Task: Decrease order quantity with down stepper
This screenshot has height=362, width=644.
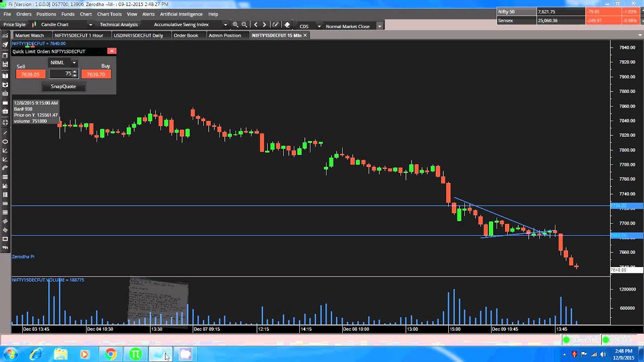Action: (x=74, y=76)
